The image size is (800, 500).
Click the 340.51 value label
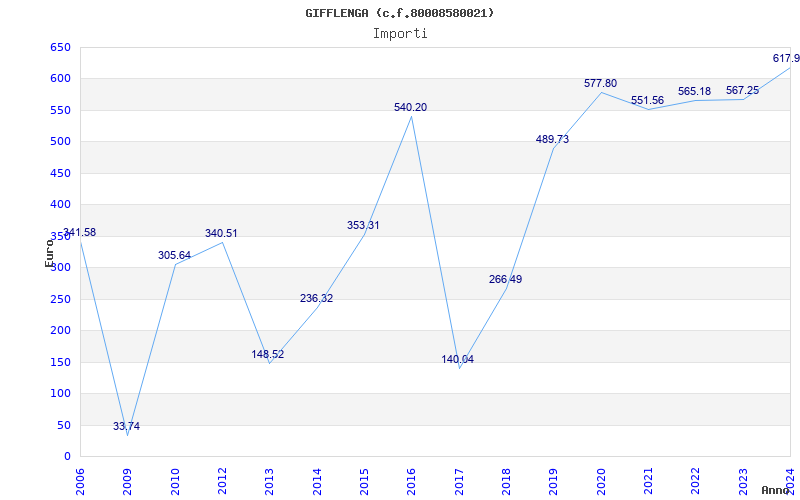click(x=221, y=233)
